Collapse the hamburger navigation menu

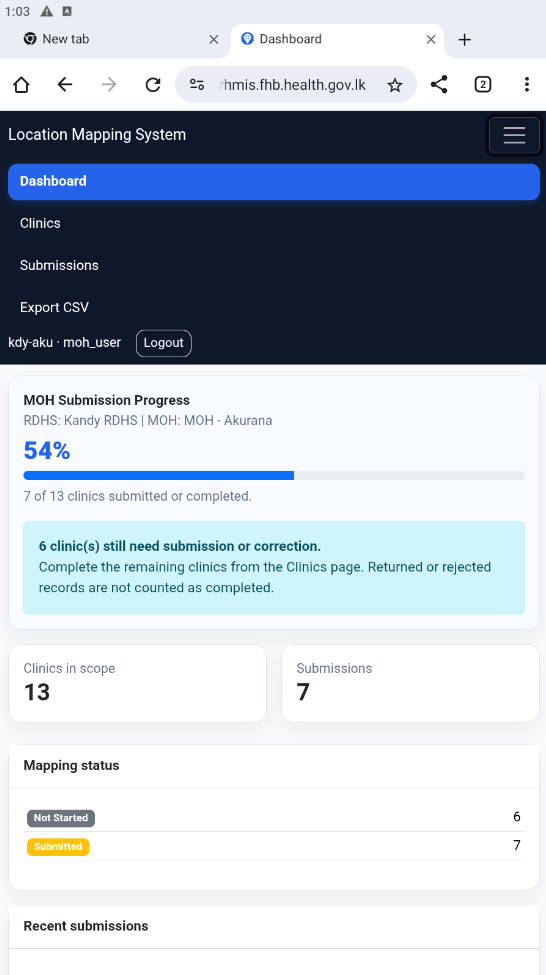pyautogui.click(x=514, y=135)
